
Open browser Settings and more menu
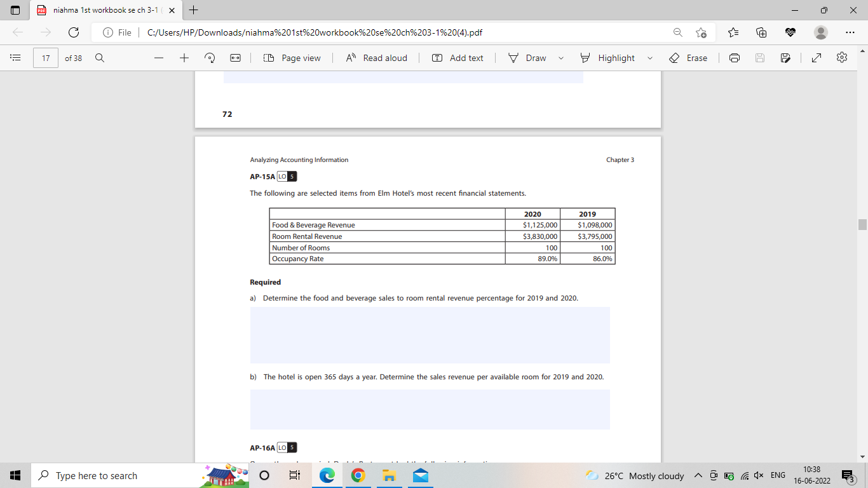point(852,31)
